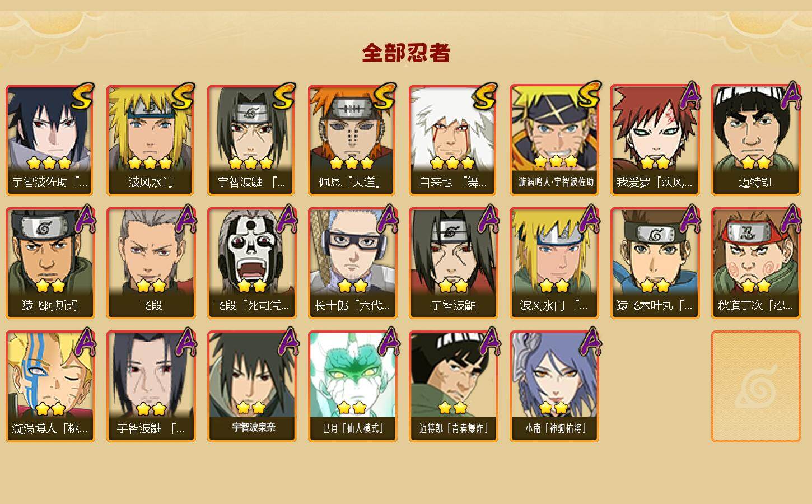
Task: Select 小南「神驹佑将」card
Action: point(554,386)
